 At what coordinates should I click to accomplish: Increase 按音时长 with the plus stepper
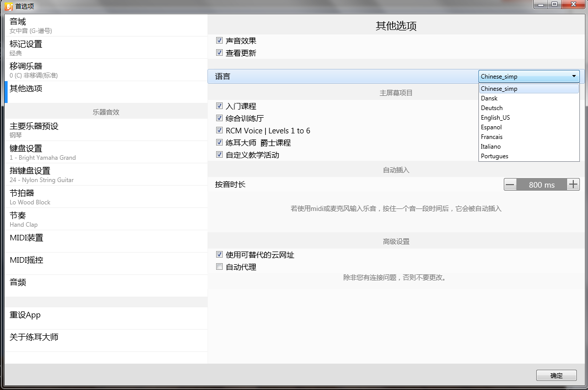point(573,184)
